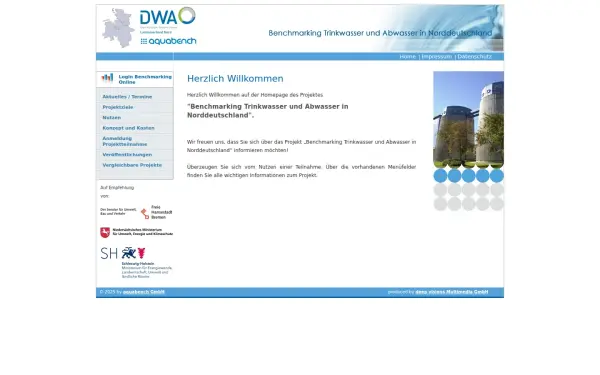Viewport: 600px width, 375px height.
Task: Go to the Nutzen page
Action: point(111,117)
